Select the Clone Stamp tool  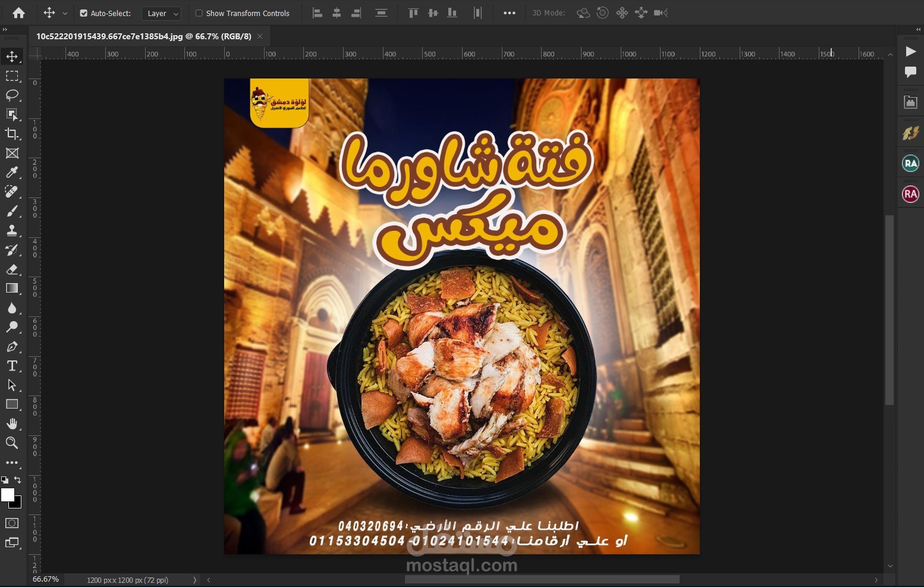click(12, 230)
